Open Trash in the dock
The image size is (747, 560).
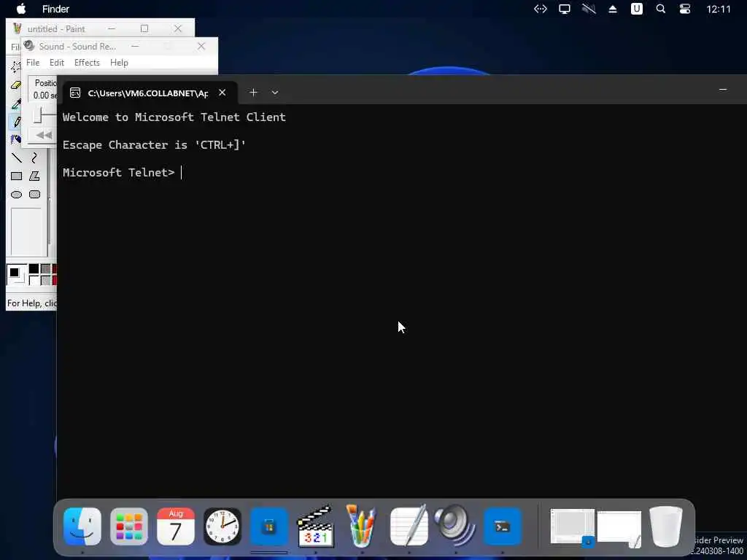666,526
